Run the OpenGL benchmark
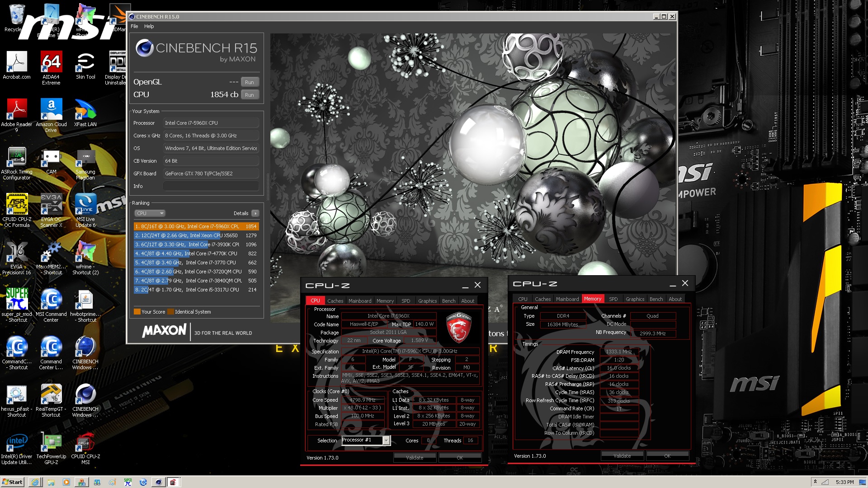Screen dimensions: 868x488 (x=250, y=82)
